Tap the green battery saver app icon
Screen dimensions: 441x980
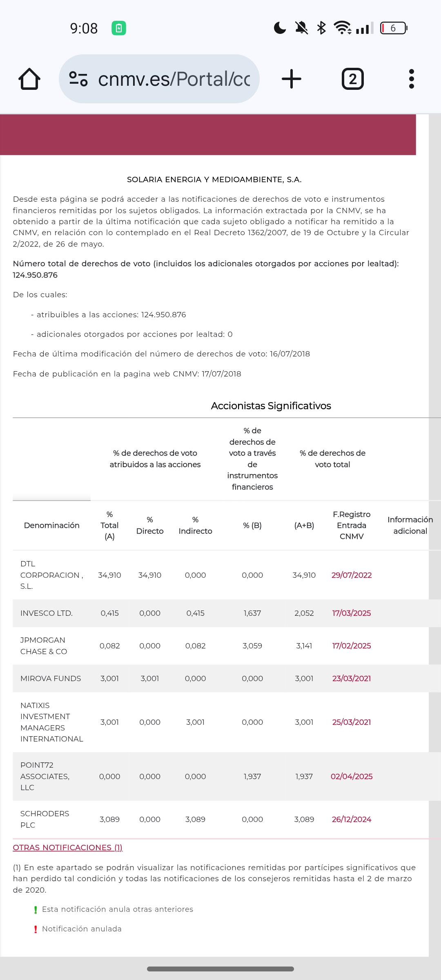[119, 28]
